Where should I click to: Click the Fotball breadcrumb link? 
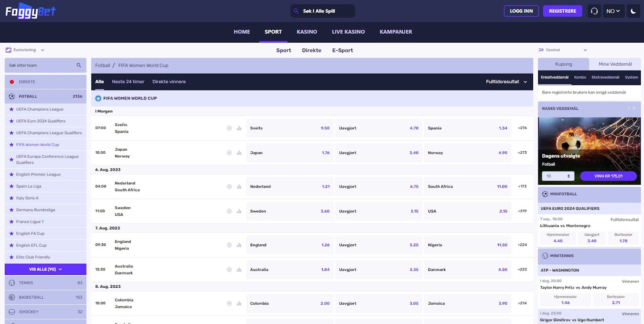point(103,65)
